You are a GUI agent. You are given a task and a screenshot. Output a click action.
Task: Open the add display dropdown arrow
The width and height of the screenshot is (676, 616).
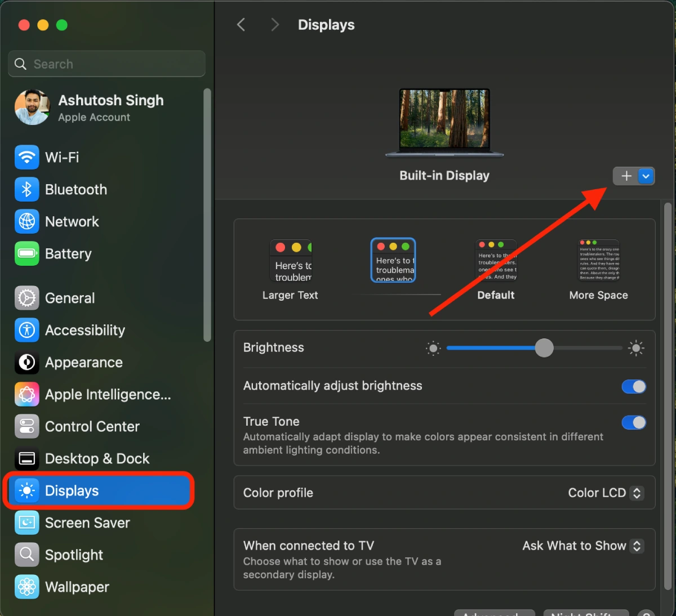point(646,176)
